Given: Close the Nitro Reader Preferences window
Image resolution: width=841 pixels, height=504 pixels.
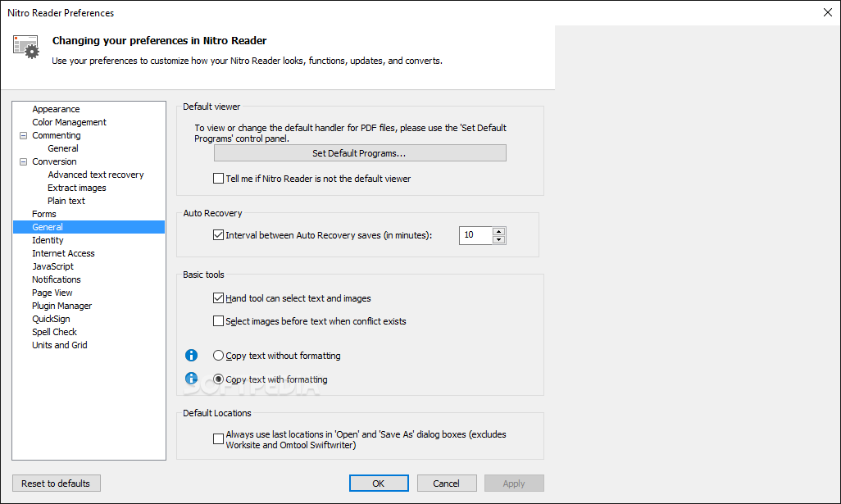Looking at the screenshot, I should tap(828, 12).
